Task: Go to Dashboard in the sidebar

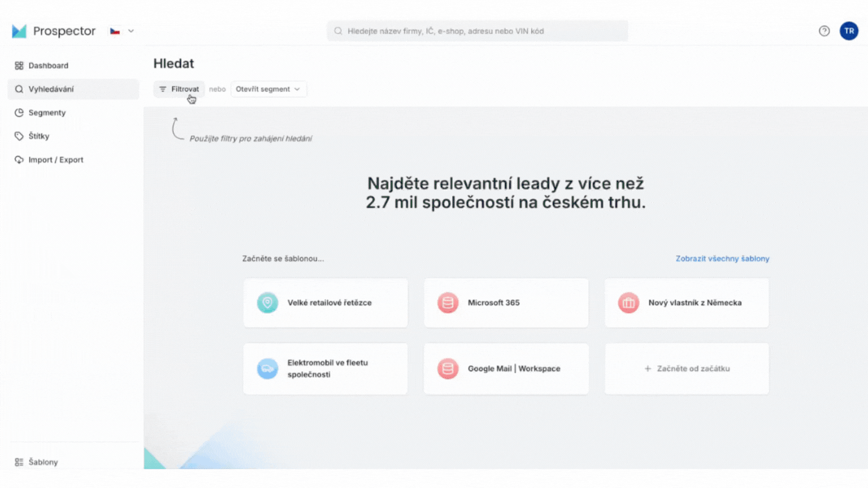Action: coord(48,66)
